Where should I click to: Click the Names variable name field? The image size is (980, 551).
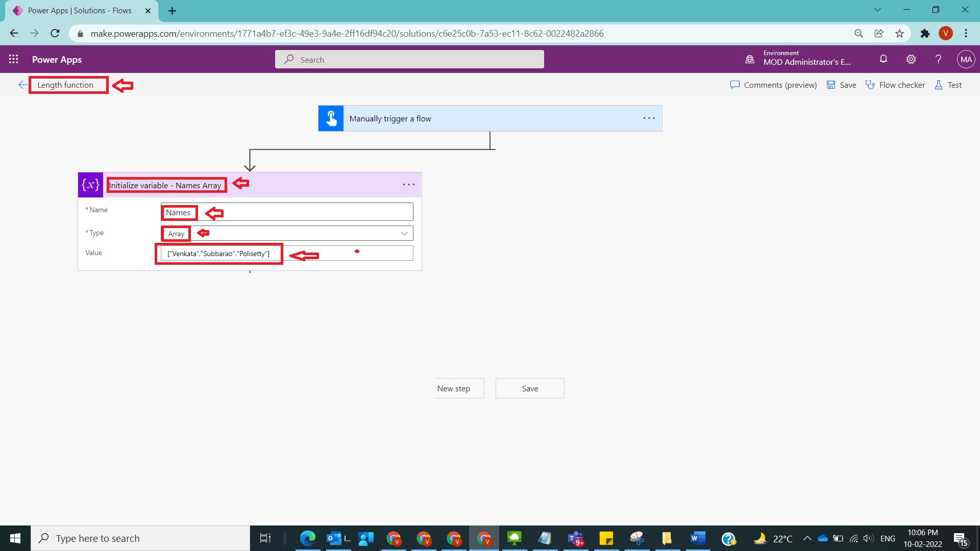179,212
